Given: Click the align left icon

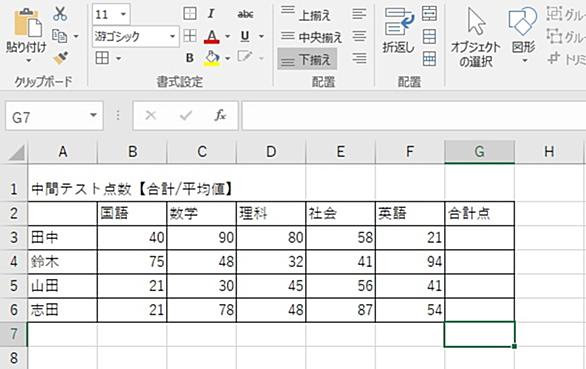Looking at the screenshot, I should pyautogui.click(x=359, y=14).
